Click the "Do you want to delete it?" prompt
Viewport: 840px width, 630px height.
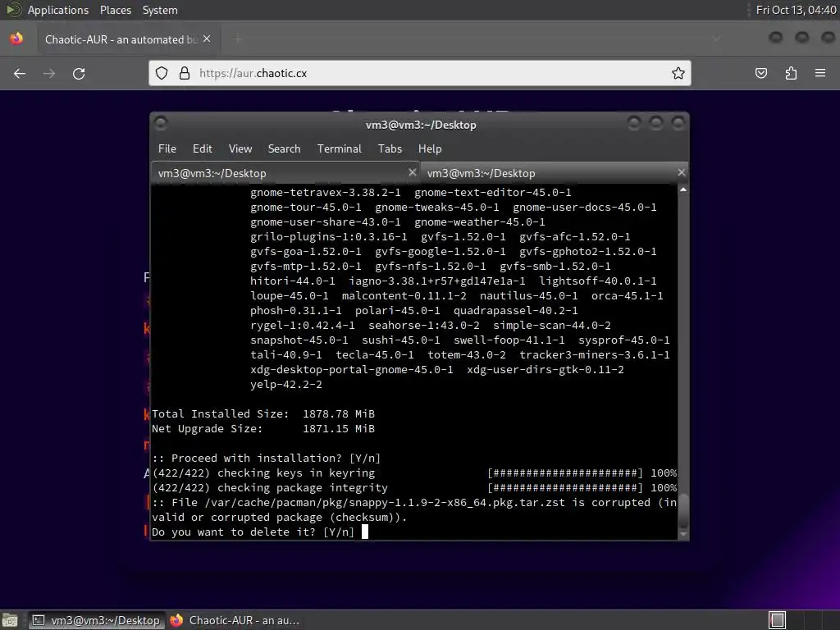pos(253,532)
